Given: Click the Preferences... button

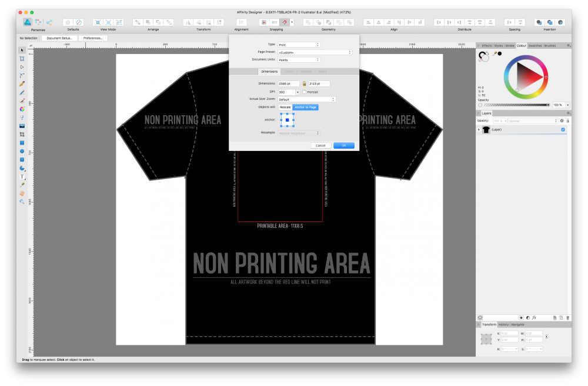Looking at the screenshot, I should click(x=93, y=38).
